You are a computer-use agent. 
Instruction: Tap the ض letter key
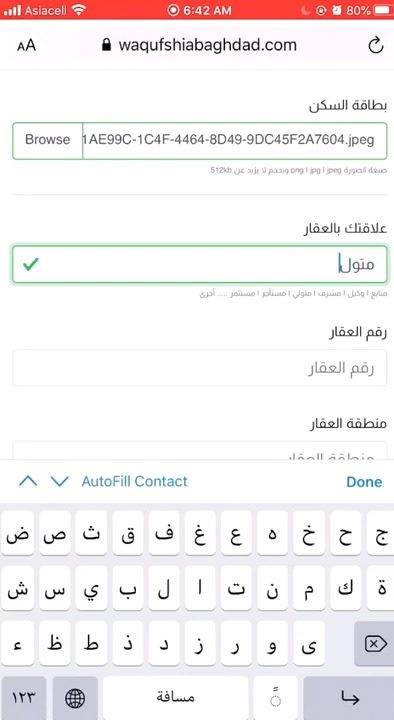(17, 533)
